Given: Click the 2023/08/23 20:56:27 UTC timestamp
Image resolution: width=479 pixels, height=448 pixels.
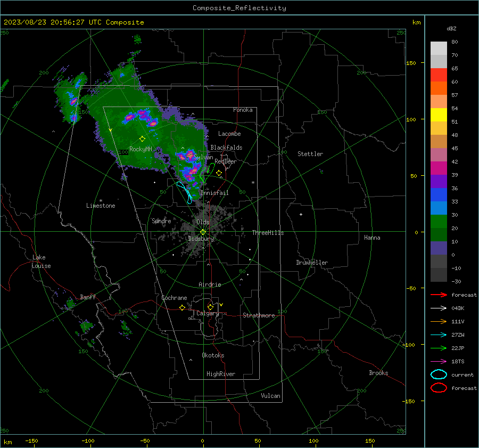Looking at the screenshot, I should point(73,22).
